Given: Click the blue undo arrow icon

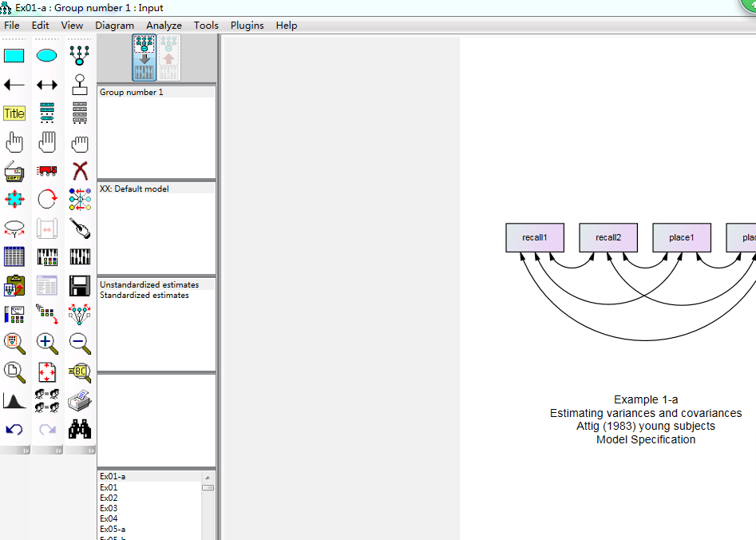Looking at the screenshot, I should pyautogui.click(x=14, y=430).
